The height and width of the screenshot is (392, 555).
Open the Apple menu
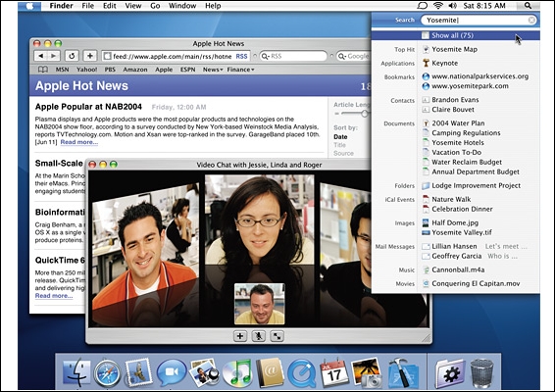pos(30,6)
